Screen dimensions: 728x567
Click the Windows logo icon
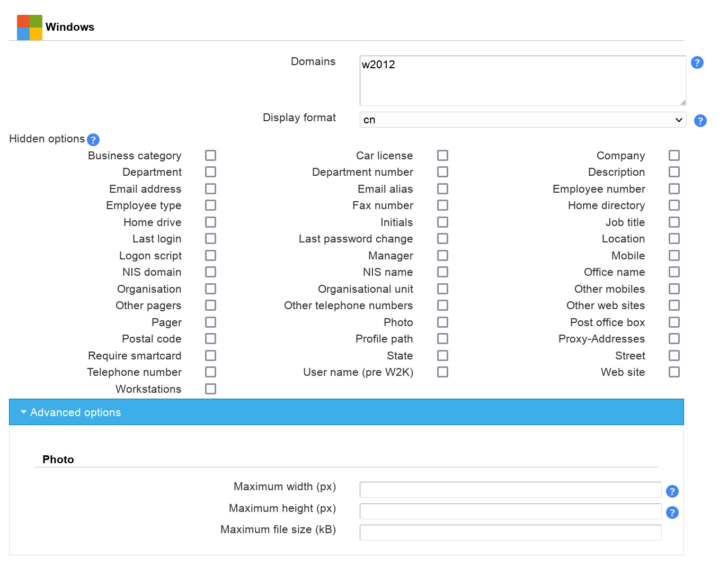[30, 28]
